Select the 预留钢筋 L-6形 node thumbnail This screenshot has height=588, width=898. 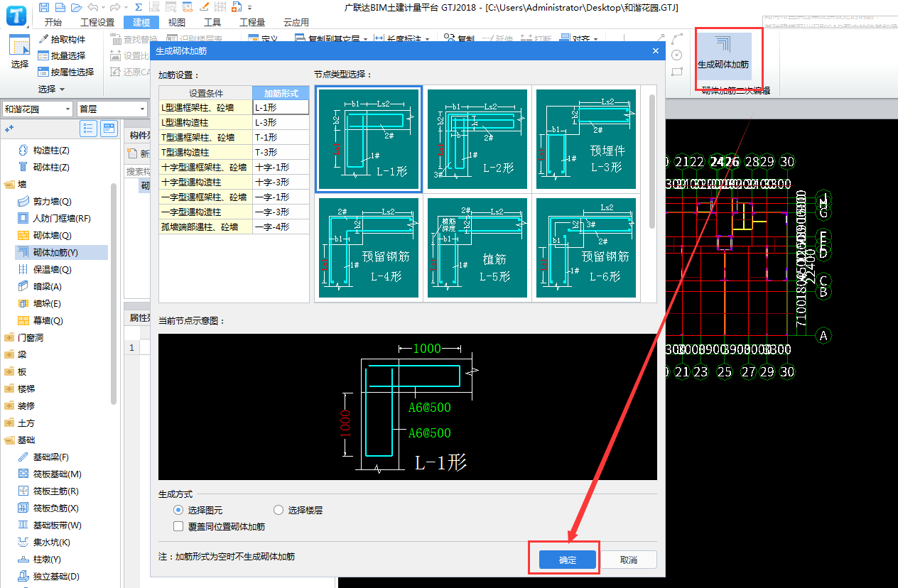click(x=586, y=248)
